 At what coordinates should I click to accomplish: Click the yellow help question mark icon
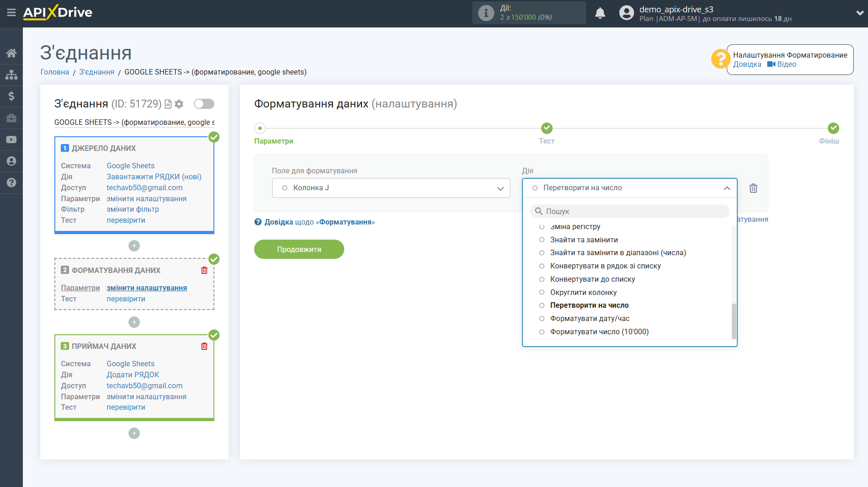coord(720,59)
